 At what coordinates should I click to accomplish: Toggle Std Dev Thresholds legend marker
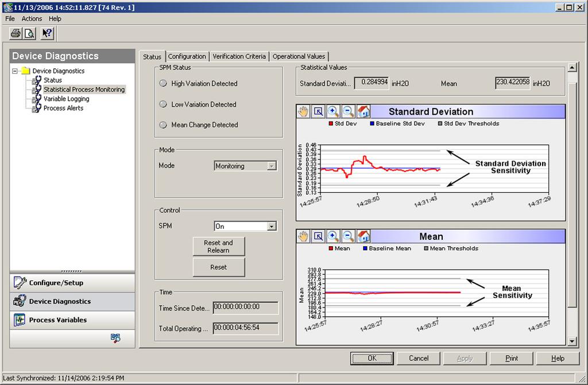pos(440,123)
